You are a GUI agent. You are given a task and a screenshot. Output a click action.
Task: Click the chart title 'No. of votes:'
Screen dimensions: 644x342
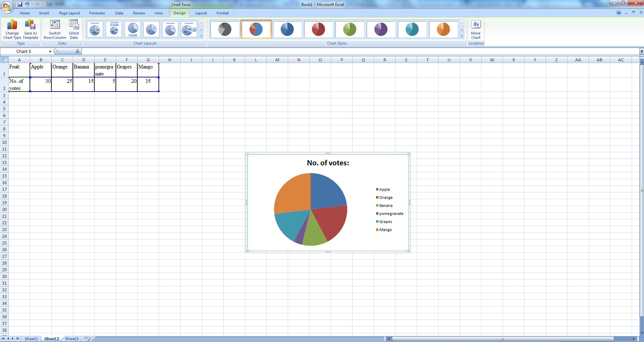328,163
